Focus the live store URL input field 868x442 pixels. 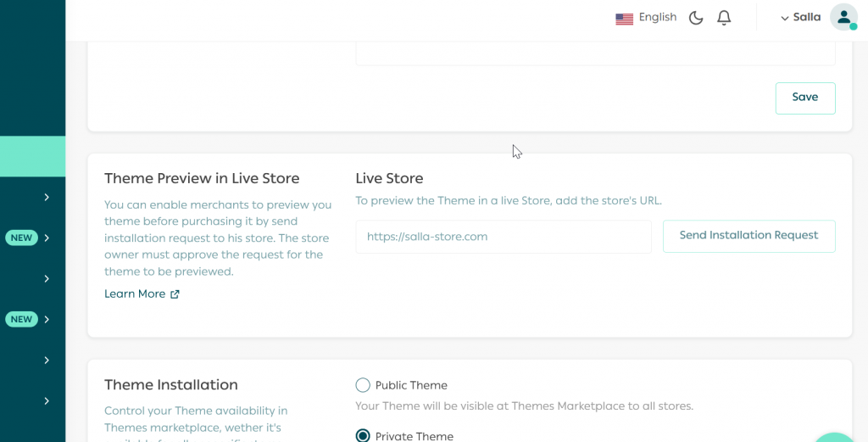click(504, 237)
